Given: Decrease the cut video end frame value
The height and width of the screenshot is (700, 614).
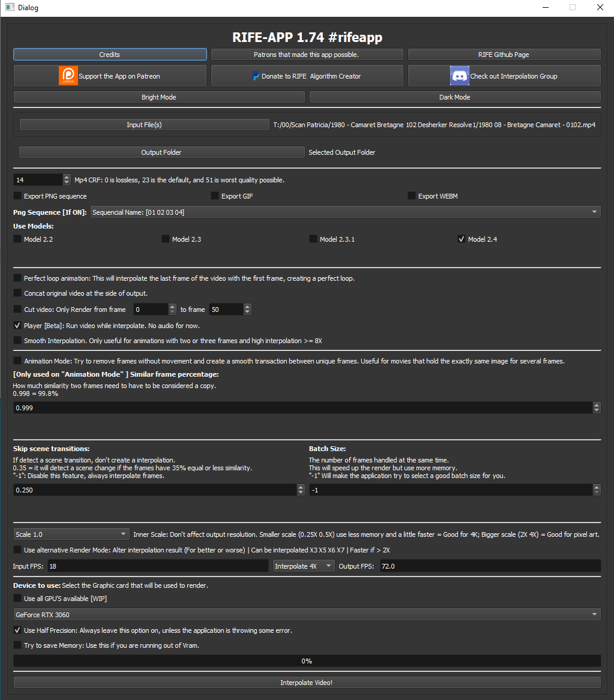Looking at the screenshot, I should point(247,313).
